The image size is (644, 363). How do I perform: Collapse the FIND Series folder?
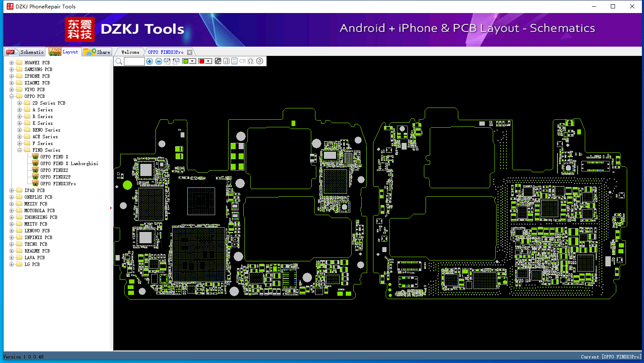[x=20, y=150]
